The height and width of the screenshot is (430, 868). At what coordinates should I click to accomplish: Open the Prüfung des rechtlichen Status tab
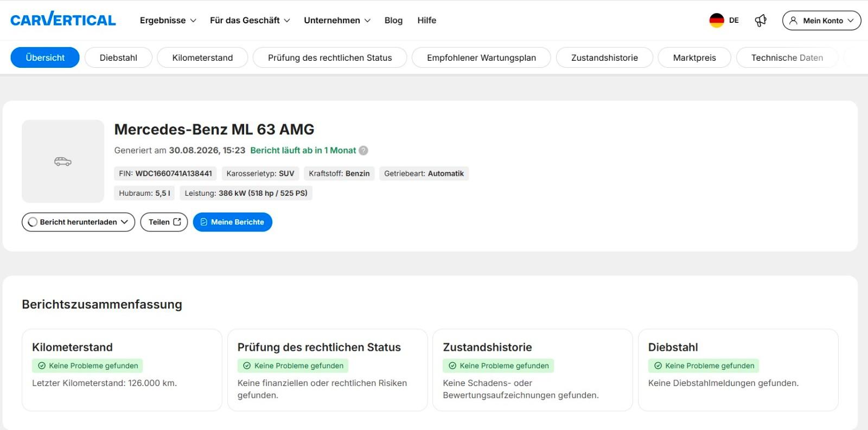click(330, 57)
